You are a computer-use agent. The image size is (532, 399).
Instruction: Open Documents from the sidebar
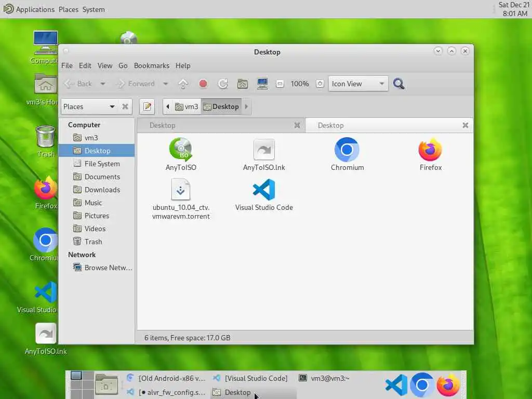click(97, 177)
